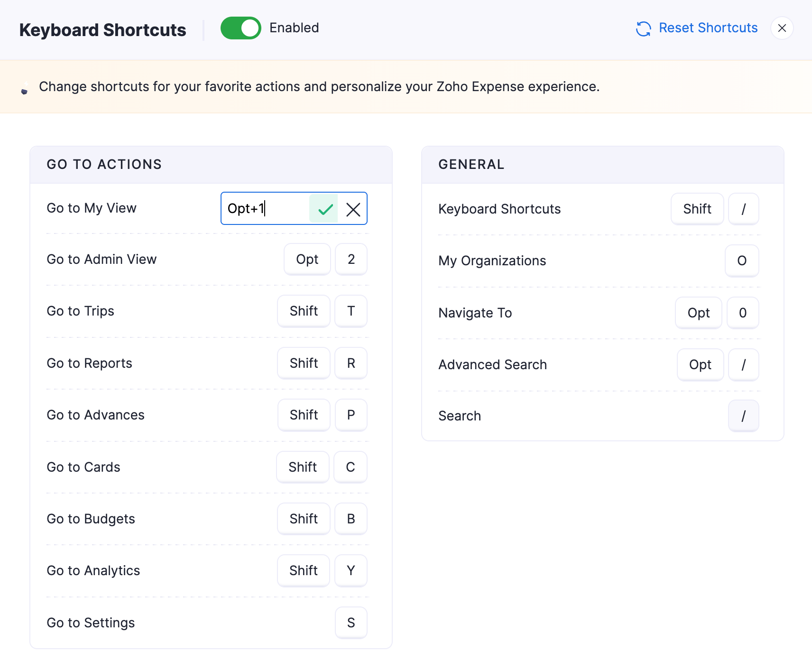
Task: Click inside the Opt+1 shortcut input field
Action: 266,209
